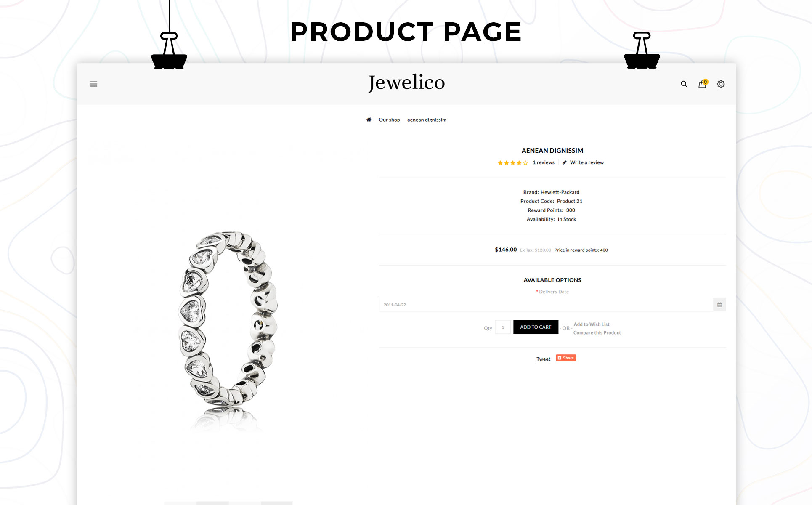
Task: Click the ADD TO CART button
Action: pos(536,327)
